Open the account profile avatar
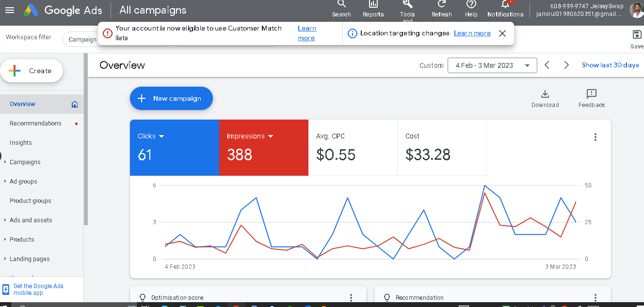 point(636,10)
